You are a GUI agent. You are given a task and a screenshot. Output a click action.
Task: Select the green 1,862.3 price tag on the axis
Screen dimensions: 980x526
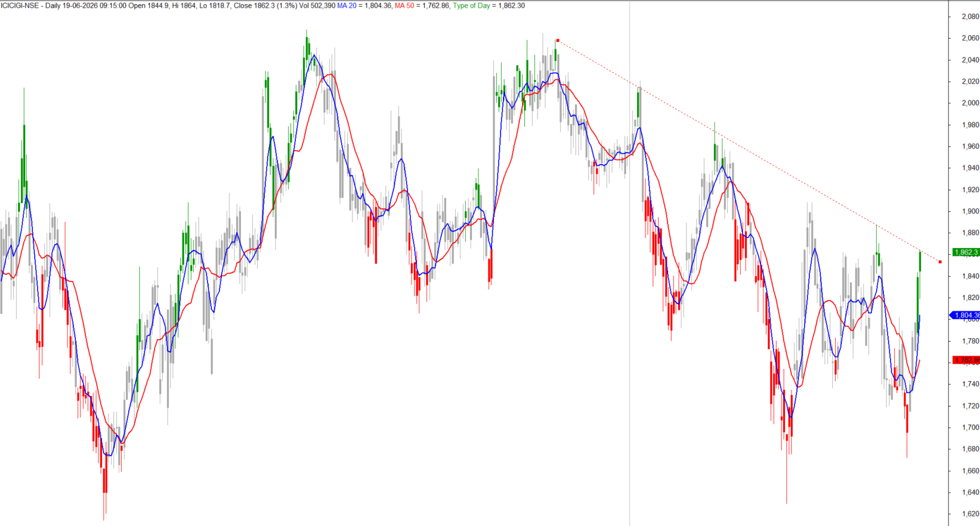coord(966,252)
